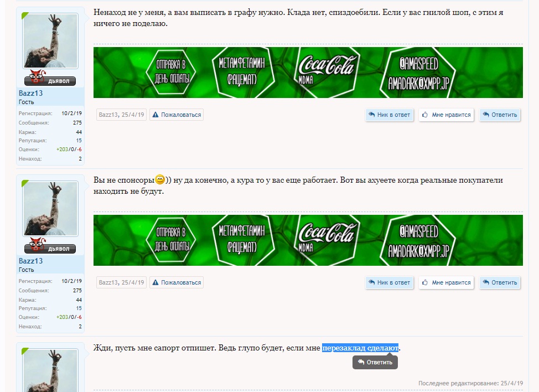Click the Ответить tooltip over selected text
Image resolution: width=539 pixels, height=392 pixels.
pos(375,362)
